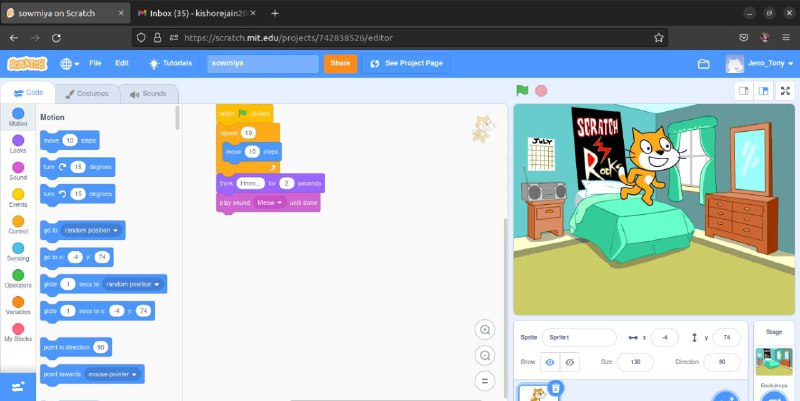
Task: Switch to full screen stage mode
Action: click(x=785, y=91)
